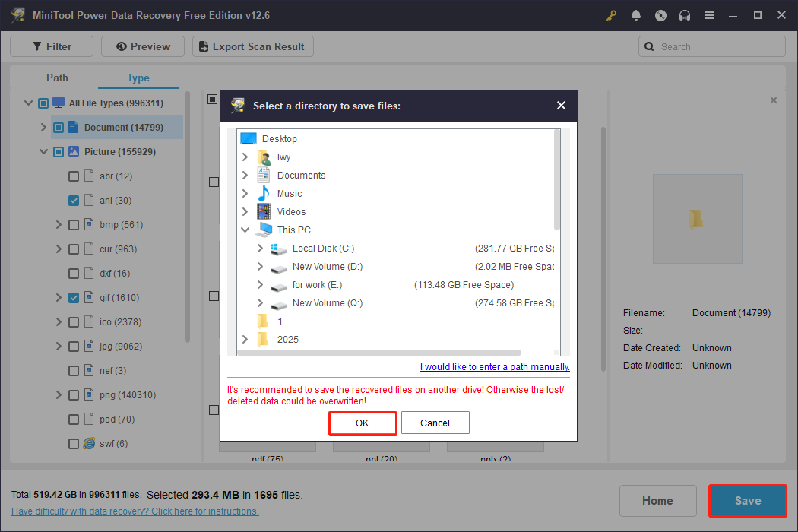The width and height of the screenshot is (798, 532).
Task: Check the bmp (561) checkbox
Action: coord(74,224)
